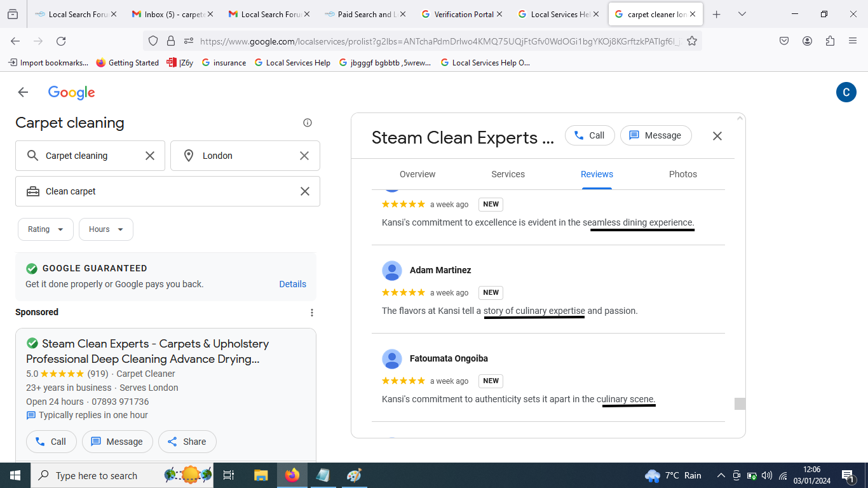868x488 pixels.
Task: Click the reviews panel scrollbar thumb
Action: tap(740, 403)
